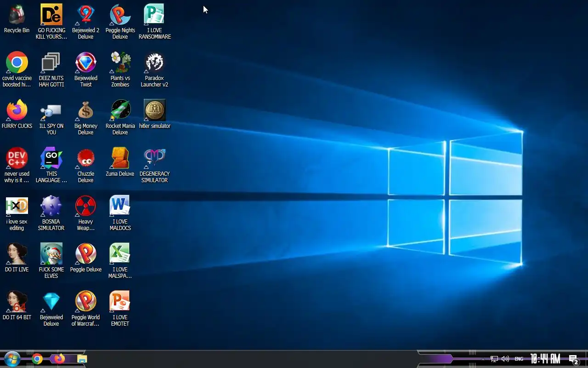The image size is (588, 368).
Task: Open the Start menu orb
Action: (12, 359)
